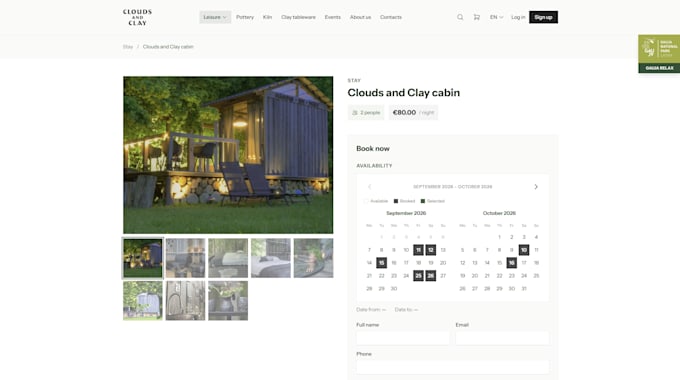Select October 22 in calendar
This screenshot has height=380, width=680.
tap(499, 275)
